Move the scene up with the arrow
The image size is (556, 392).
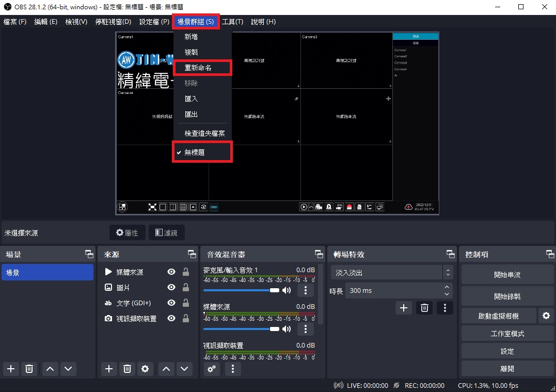pyautogui.click(x=50, y=369)
